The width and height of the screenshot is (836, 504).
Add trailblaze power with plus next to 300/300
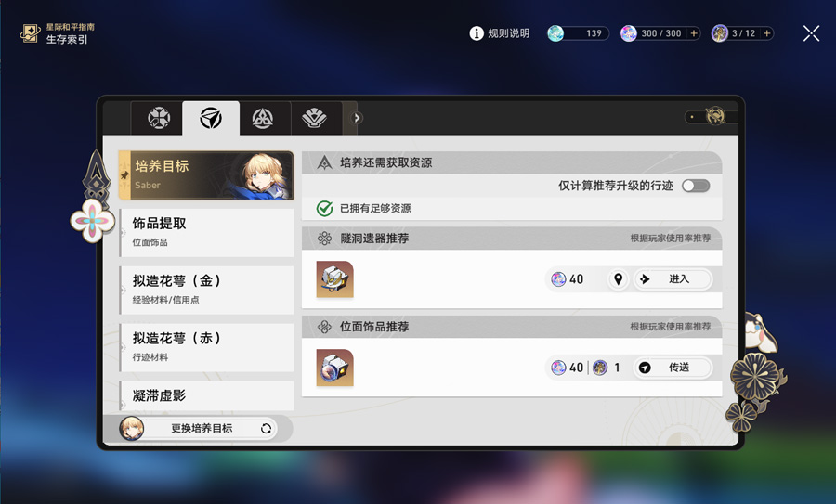[694, 33]
